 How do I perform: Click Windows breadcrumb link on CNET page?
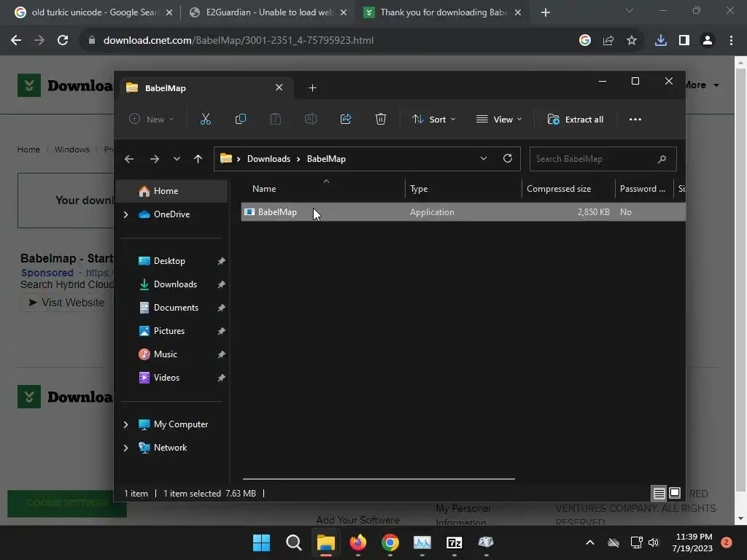coord(72,149)
